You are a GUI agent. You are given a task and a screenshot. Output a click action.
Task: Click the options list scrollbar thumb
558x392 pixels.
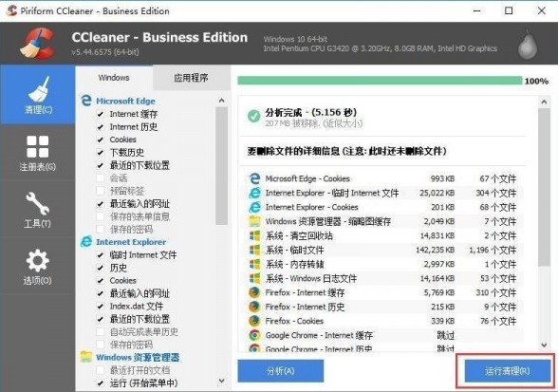tap(221, 166)
